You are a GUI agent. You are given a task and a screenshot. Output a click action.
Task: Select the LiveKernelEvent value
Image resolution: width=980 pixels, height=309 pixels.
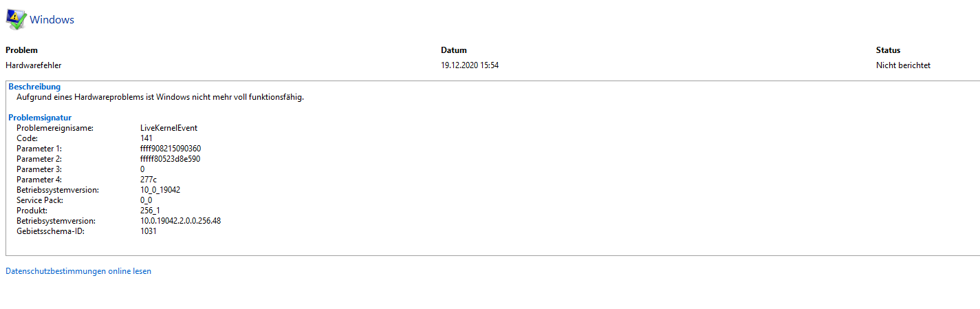tap(168, 128)
